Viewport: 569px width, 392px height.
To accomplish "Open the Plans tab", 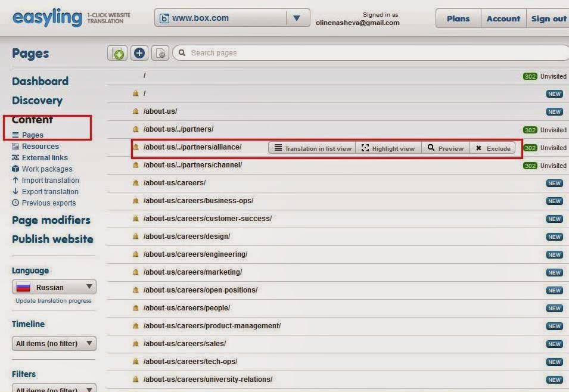I will [458, 18].
